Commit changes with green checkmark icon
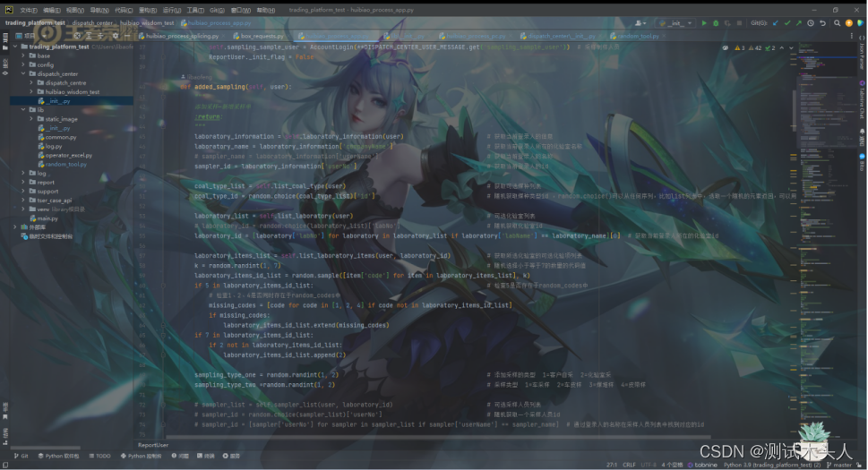 [787, 23]
